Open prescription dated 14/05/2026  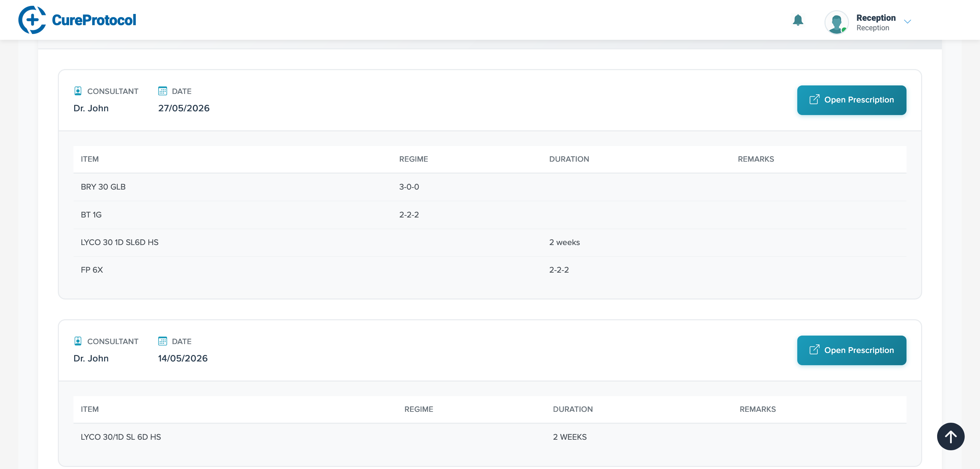[x=851, y=350]
